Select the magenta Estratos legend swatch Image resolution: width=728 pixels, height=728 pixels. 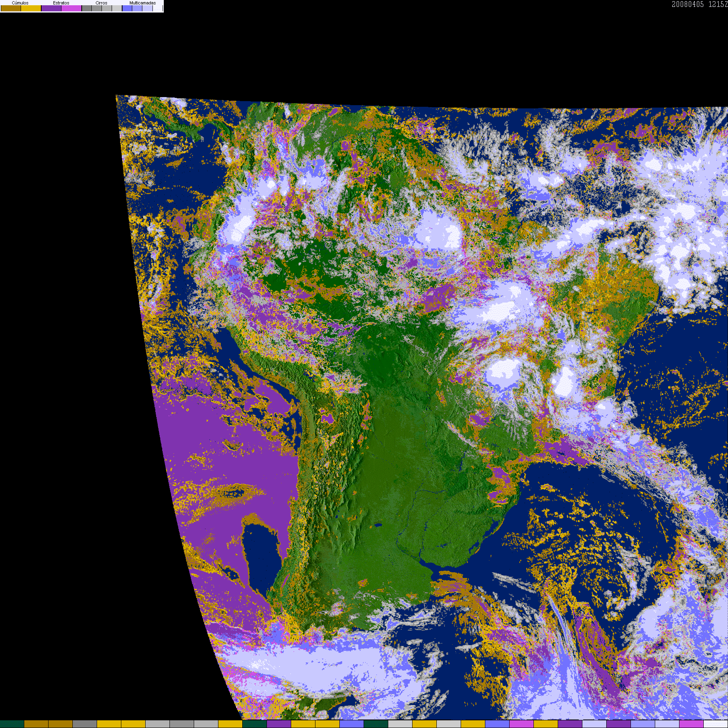(72, 8)
